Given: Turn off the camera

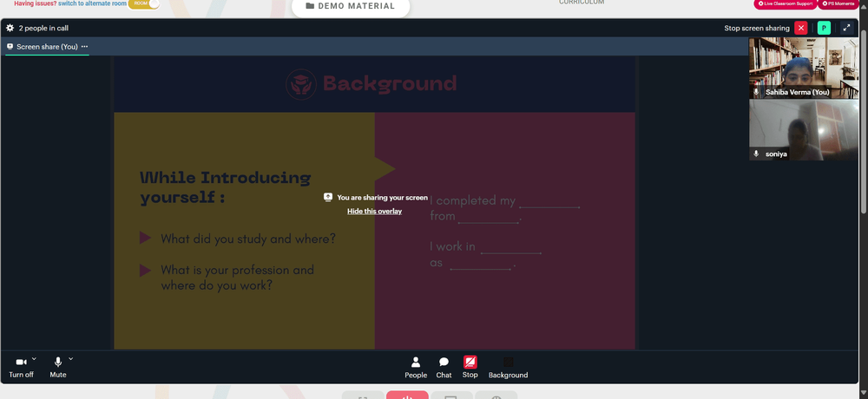Looking at the screenshot, I should pos(21,368).
